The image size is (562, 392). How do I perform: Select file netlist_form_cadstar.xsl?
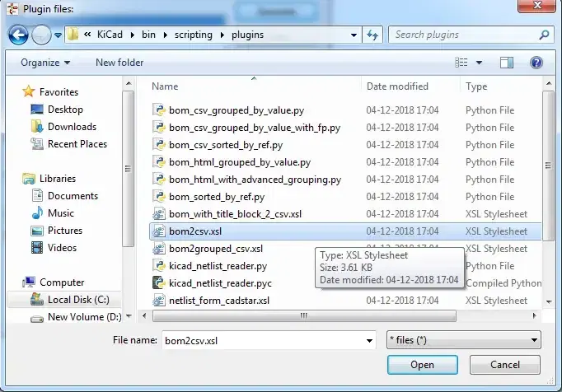(219, 301)
